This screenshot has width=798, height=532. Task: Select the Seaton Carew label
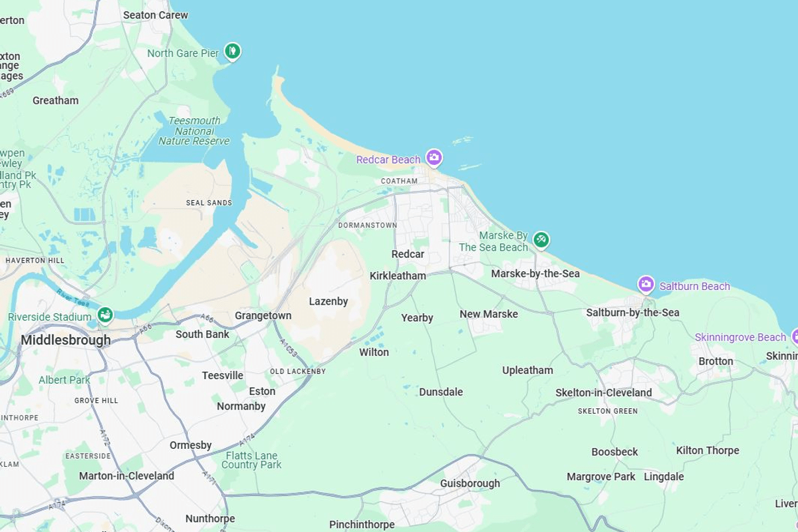(x=156, y=15)
